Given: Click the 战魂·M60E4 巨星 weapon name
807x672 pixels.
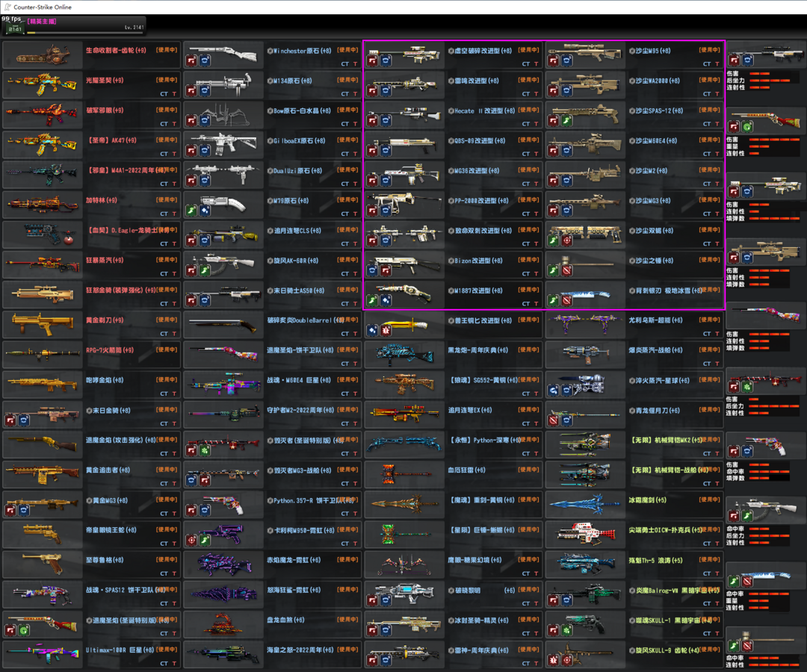Looking at the screenshot, I should coord(299,381).
